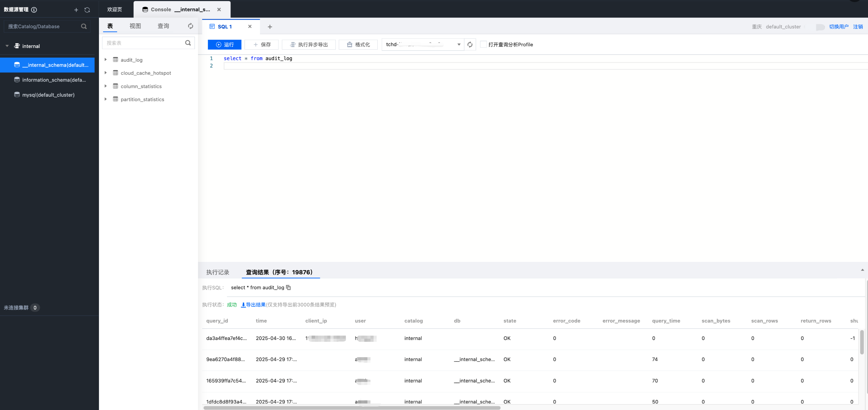Expand the audit_log table node

click(x=106, y=60)
